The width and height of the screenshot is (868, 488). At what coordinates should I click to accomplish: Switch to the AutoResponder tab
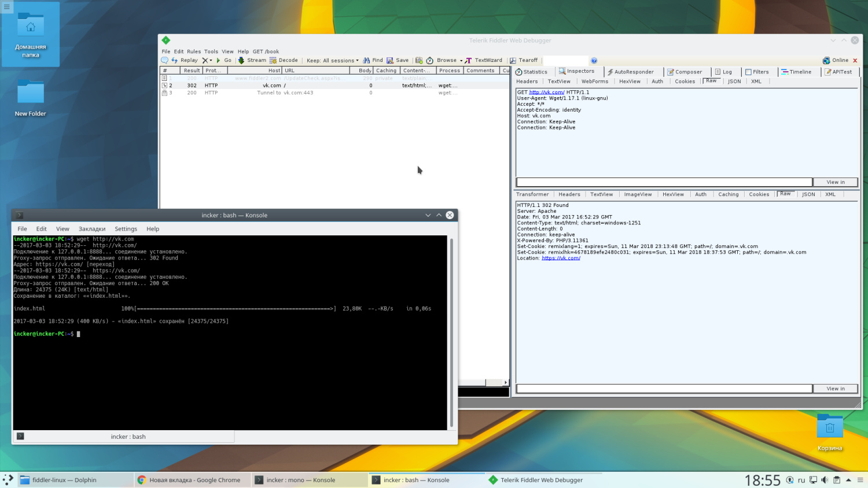coord(630,72)
